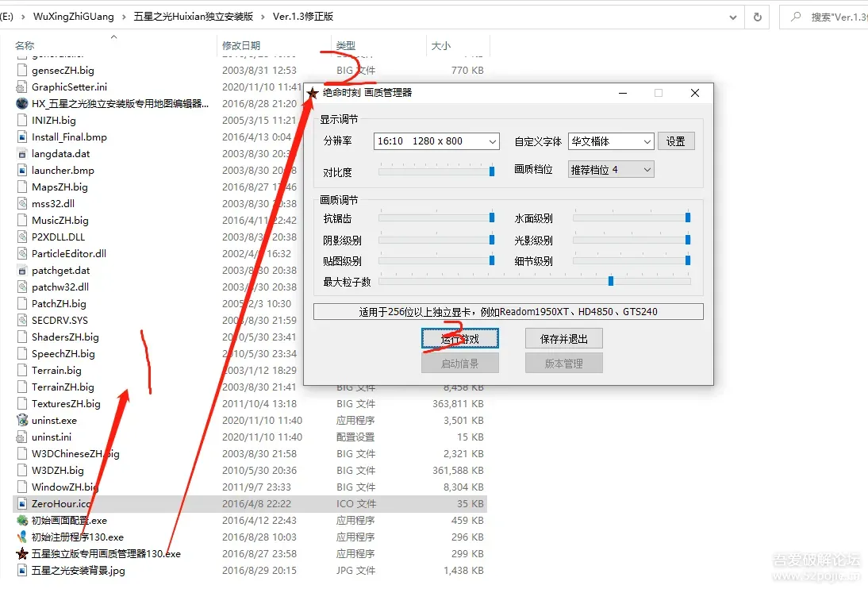Select the langdata.dat file icon
The width and height of the screenshot is (868, 589).
(22, 153)
